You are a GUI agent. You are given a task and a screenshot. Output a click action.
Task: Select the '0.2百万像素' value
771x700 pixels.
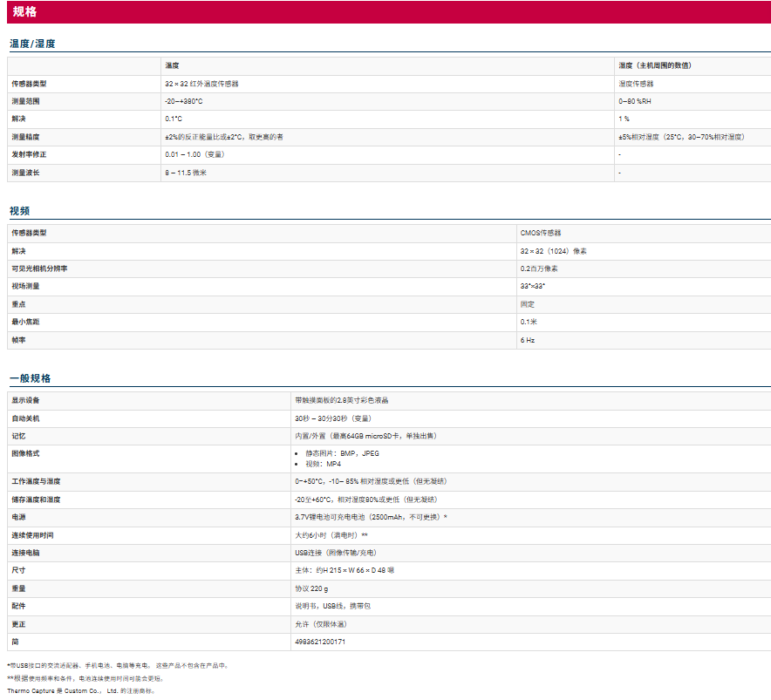[x=539, y=268]
